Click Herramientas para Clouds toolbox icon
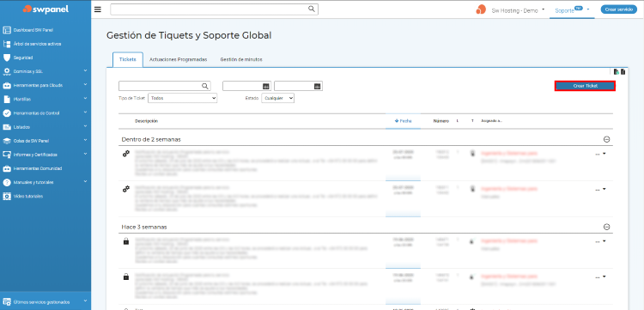The image size is (644, 310). [7, 85]
